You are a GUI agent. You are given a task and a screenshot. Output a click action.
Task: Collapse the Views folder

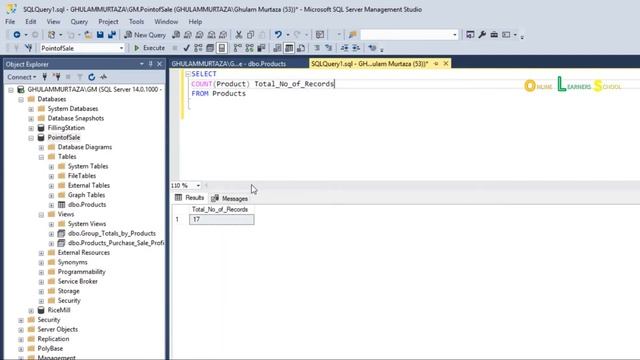[41, 215]
